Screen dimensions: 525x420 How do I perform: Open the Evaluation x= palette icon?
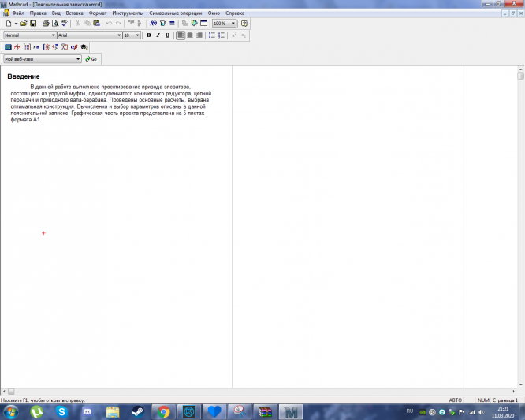pyautogui.click(x=36, y=47)
